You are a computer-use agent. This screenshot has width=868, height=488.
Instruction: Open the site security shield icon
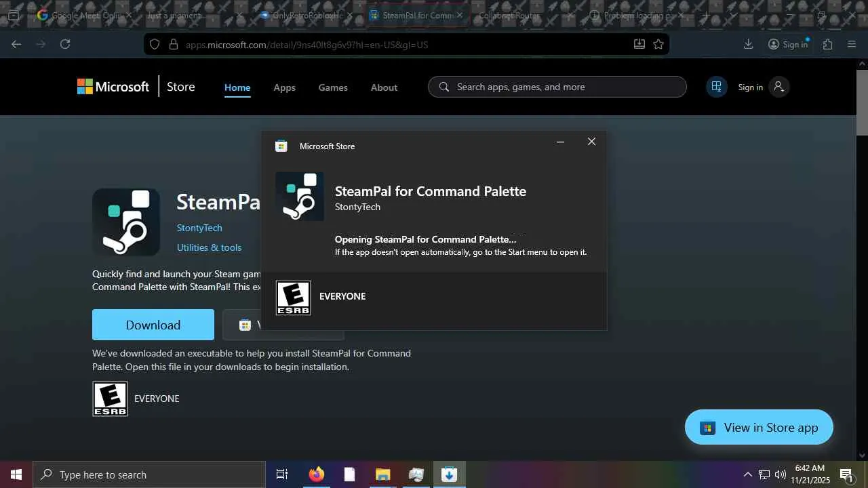coord(155,44)
